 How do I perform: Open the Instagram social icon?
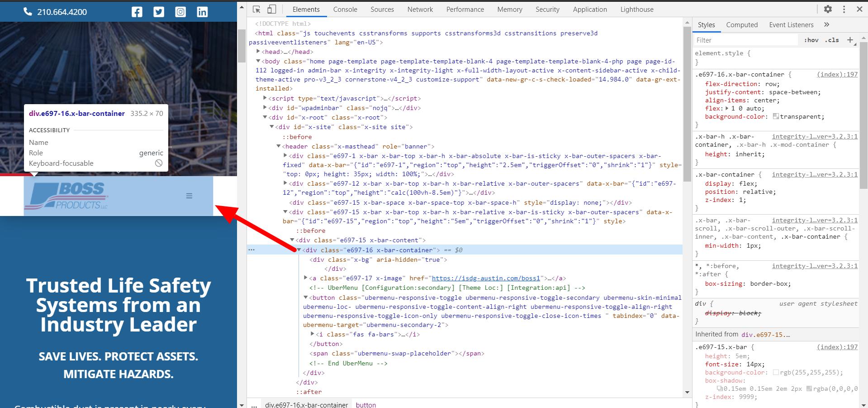coord(180,12)
